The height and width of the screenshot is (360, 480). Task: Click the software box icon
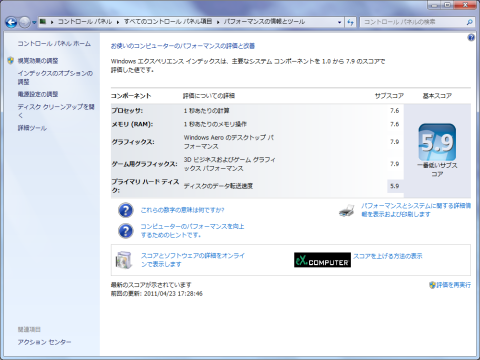pyautogui.click(x=124, y=260)
